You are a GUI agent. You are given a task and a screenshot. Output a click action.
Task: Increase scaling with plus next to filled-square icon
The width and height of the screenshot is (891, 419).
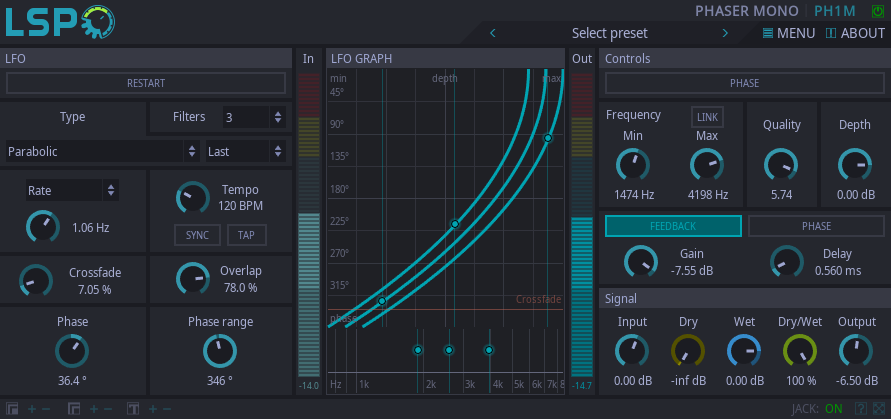coord(32,409)
